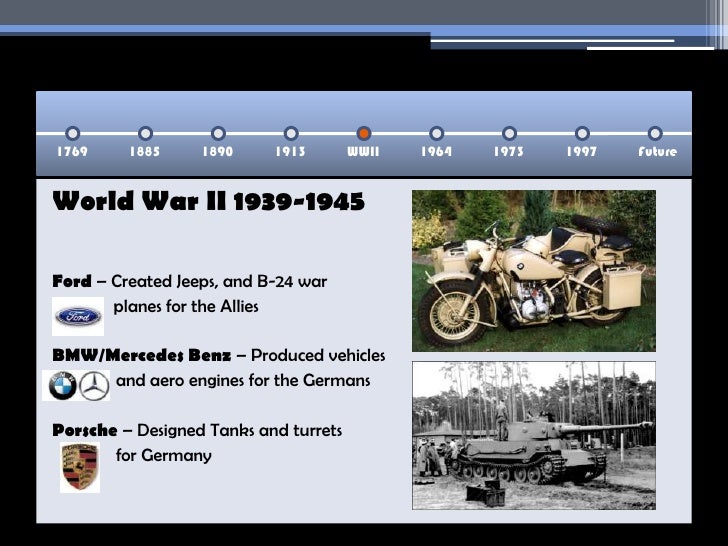
Task: Click the '1913' label text
Action: [x=291, y=151]
